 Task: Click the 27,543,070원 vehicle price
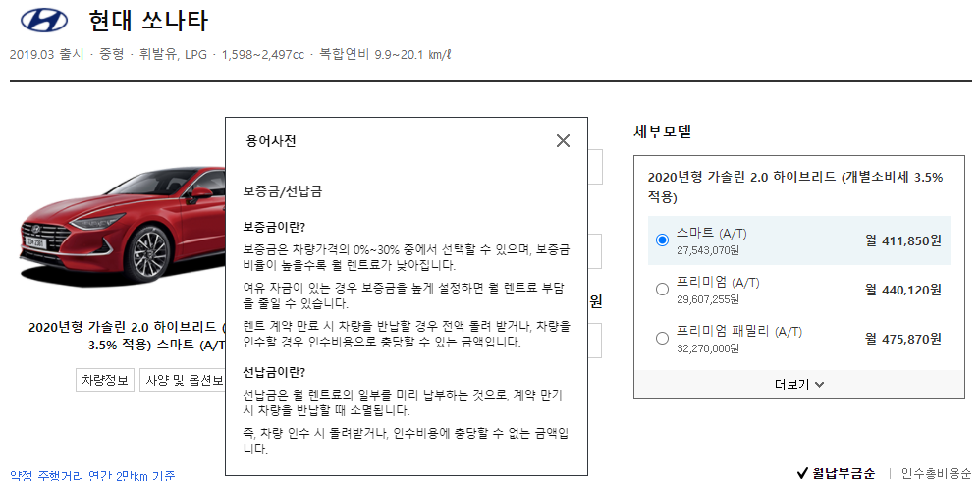click(708, 250)
